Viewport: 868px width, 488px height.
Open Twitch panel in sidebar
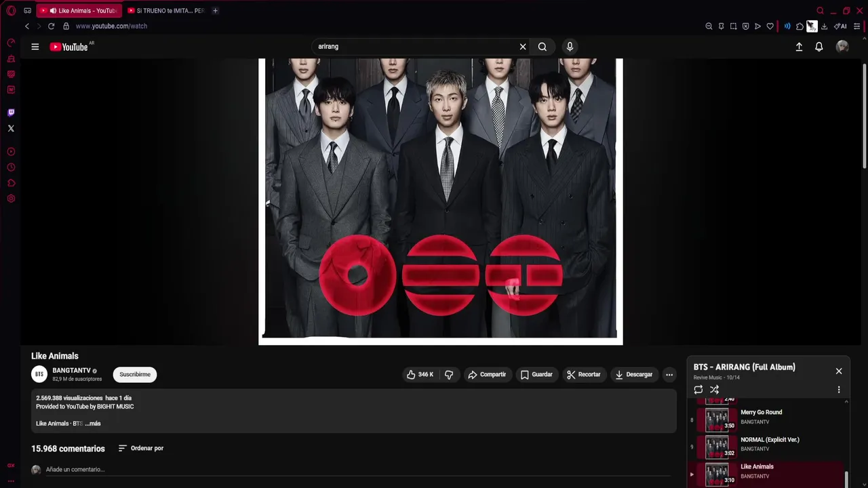pyautogui.click(x=11, y=113)
